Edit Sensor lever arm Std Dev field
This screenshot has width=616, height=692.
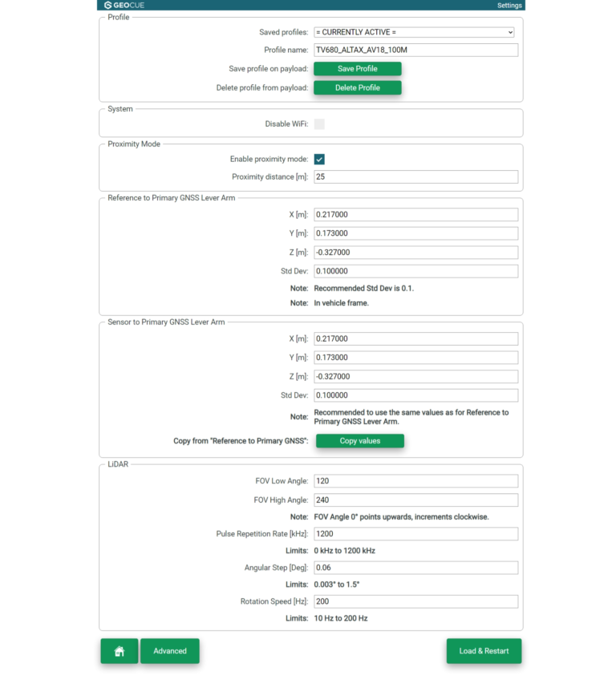[x=416, y=395]
